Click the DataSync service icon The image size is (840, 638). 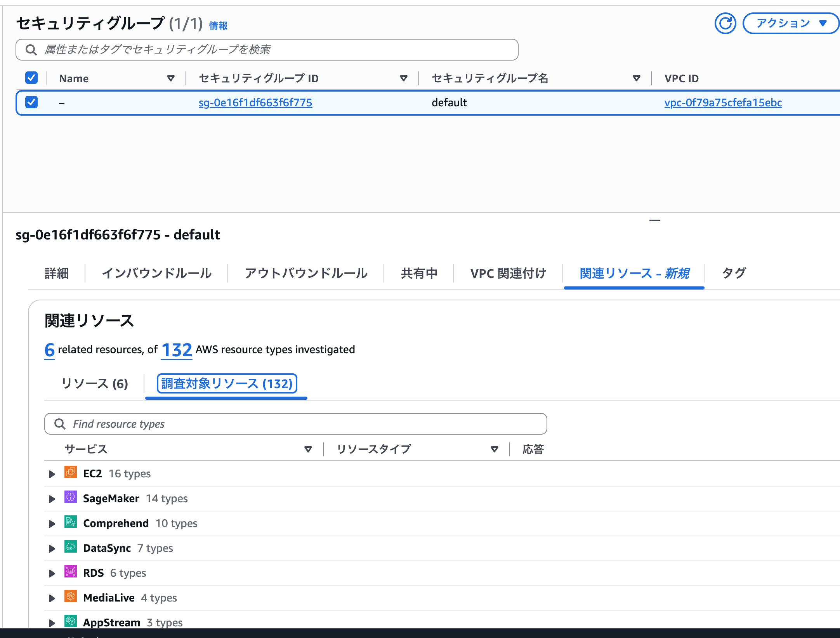pos(71,547)
